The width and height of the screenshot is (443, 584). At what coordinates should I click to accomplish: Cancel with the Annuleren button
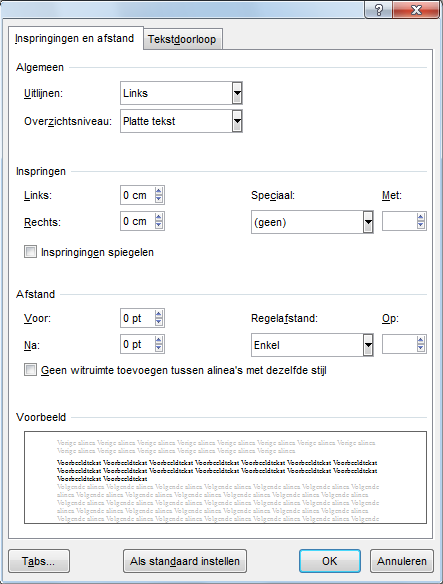pyautogui.click(x=402, y=561)
